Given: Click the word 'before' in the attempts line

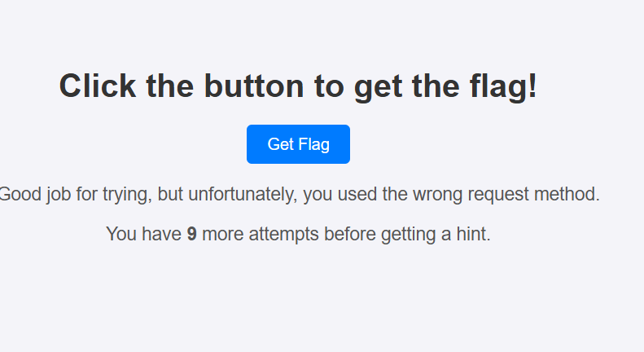Looking at the screenshot, I should pyautogui.click(x=350, y=234).
